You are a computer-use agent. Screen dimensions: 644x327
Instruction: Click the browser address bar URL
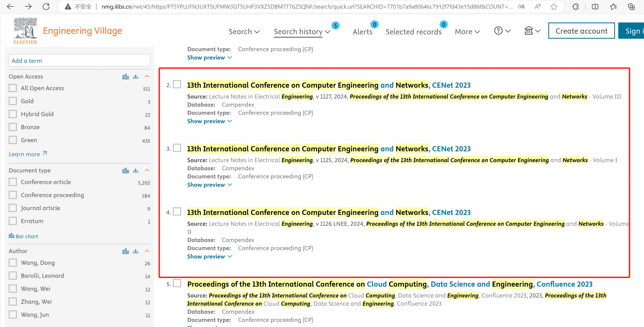coord(307,7)
